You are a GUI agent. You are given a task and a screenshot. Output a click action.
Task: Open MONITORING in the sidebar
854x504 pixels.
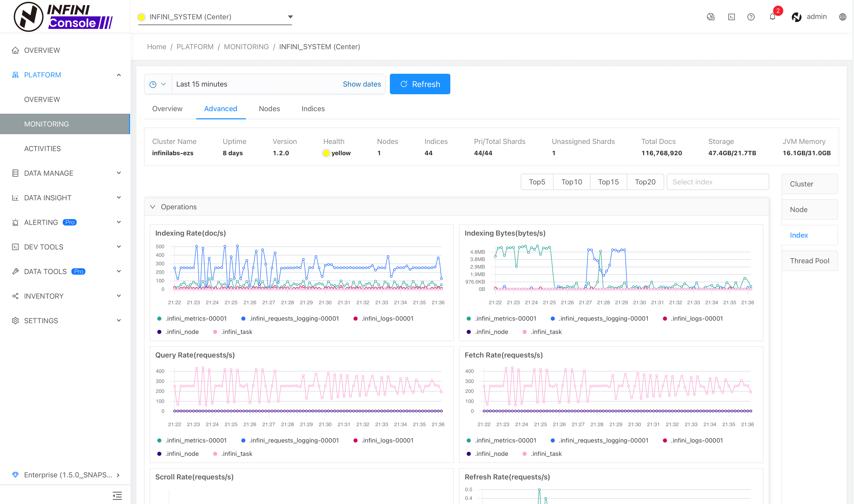65,124
